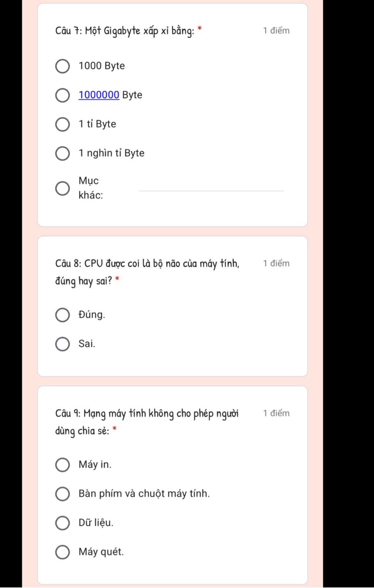Choose the "1000000 Byte" radio option
The height and width of the screenshot is (588, 374).
tap(62, 95)
